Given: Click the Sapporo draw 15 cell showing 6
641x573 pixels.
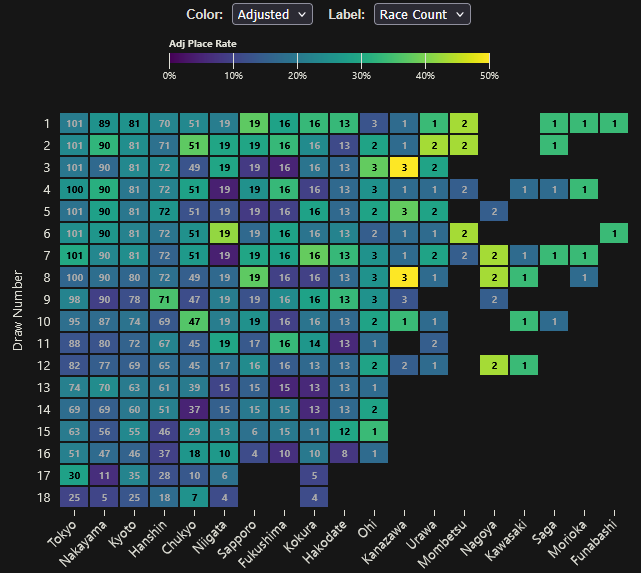Looking at the screenshot, I should pos(254,432).
